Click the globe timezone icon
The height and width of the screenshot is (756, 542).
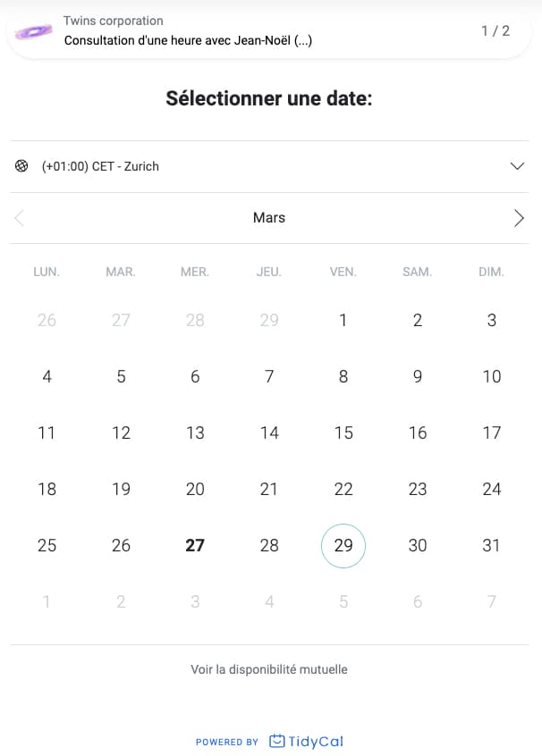click(21, 166)
